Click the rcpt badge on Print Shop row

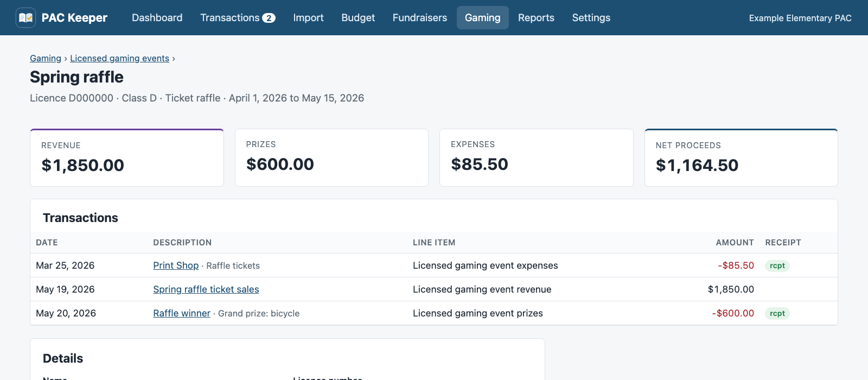coord(777,265)
